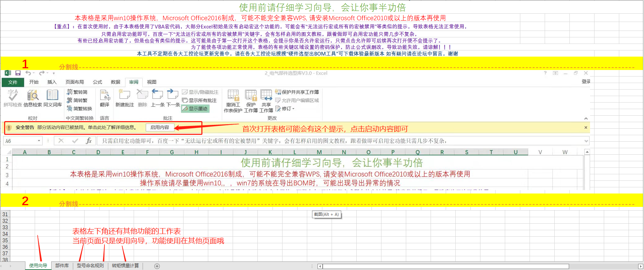The image size is (644, 270).
Task: Click the 登录 sign-in link
Action: (x=586, y=81)
